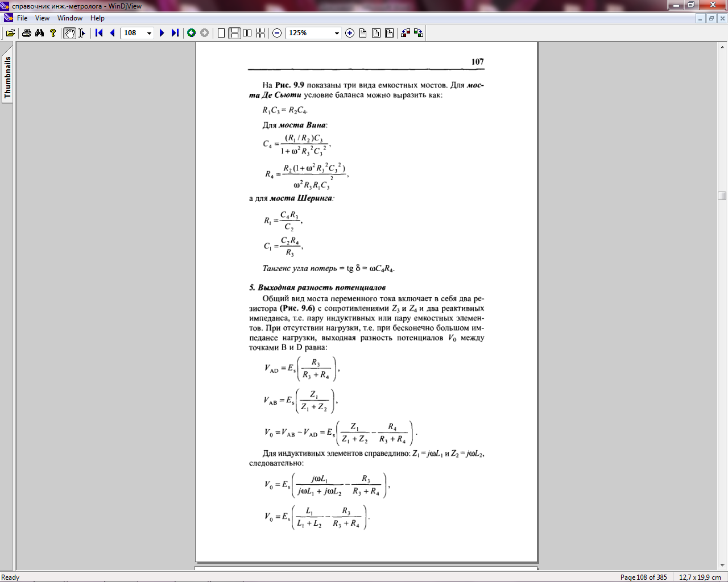Click the Print toolbar icon
This screenshot has height=582, width=728.
pos(26,33)
